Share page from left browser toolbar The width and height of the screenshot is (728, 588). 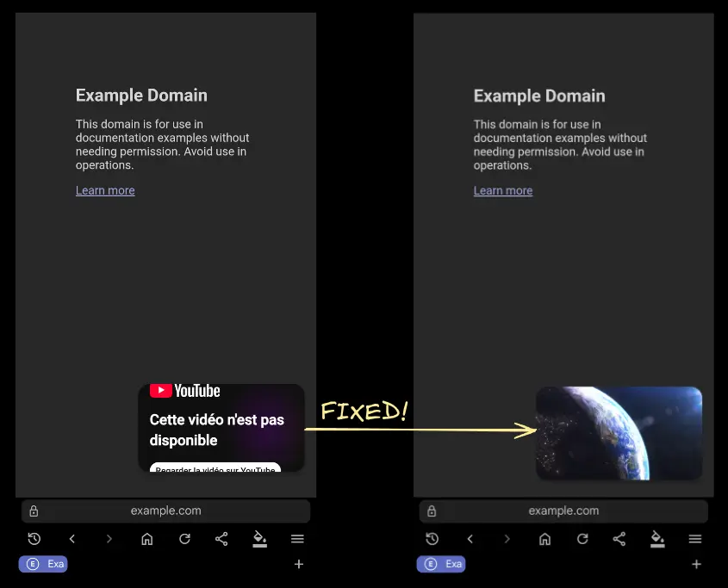click(x=221, y=539)
